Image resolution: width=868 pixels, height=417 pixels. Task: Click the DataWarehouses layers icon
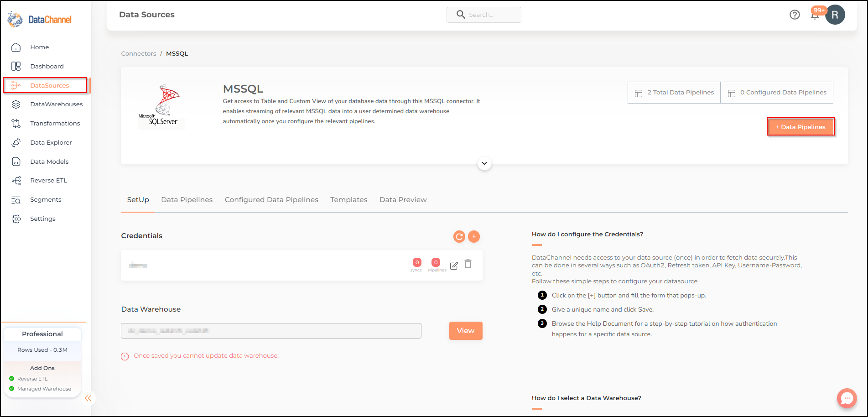click(16, 104)
